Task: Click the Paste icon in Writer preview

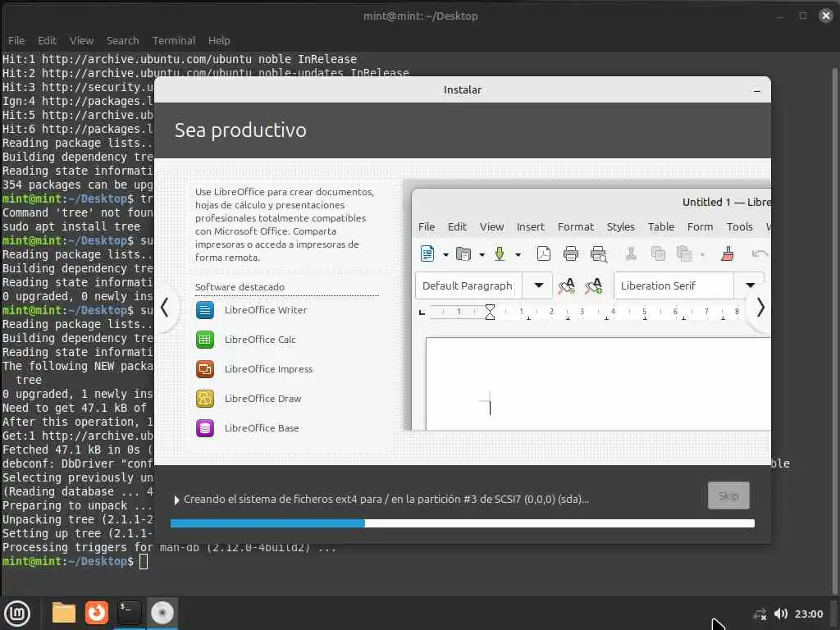Action: [x=684, y=253]
